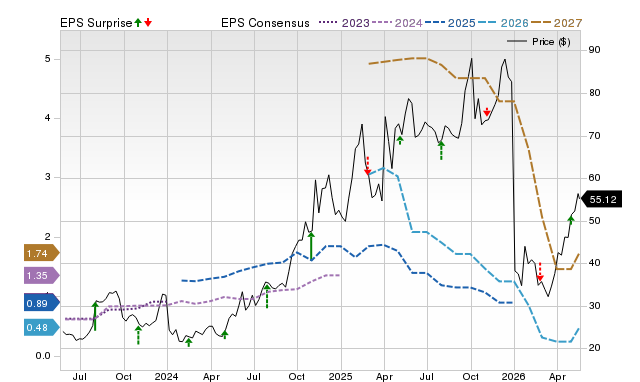The width and height of the screenshot is (640, 382).
Task: Click the 20 label on the price axis
Action: (x=594, y=348)
